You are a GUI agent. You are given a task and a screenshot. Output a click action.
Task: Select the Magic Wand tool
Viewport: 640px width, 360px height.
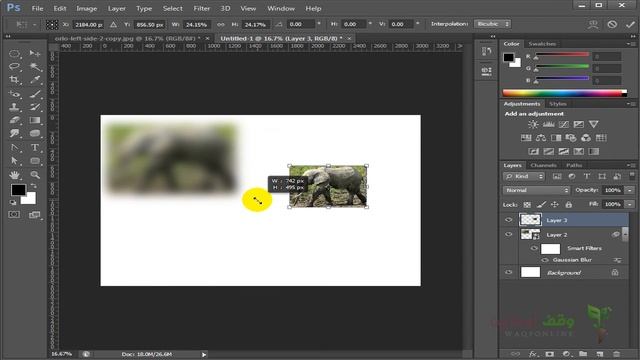35,67
